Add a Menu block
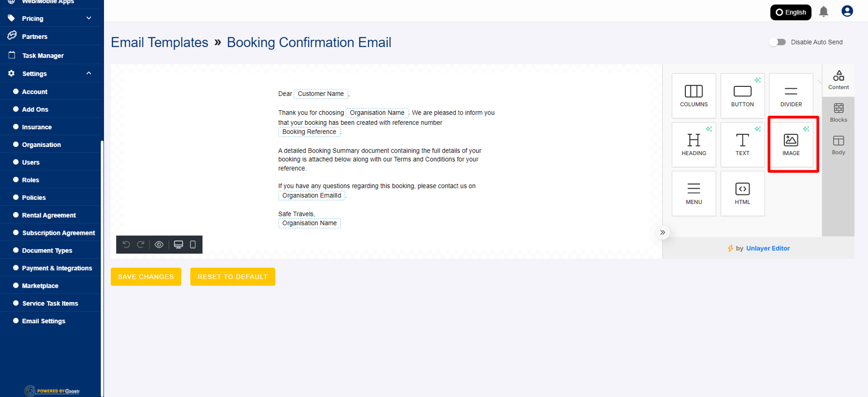This screenshot has width=868, height=397. (693, 193)
